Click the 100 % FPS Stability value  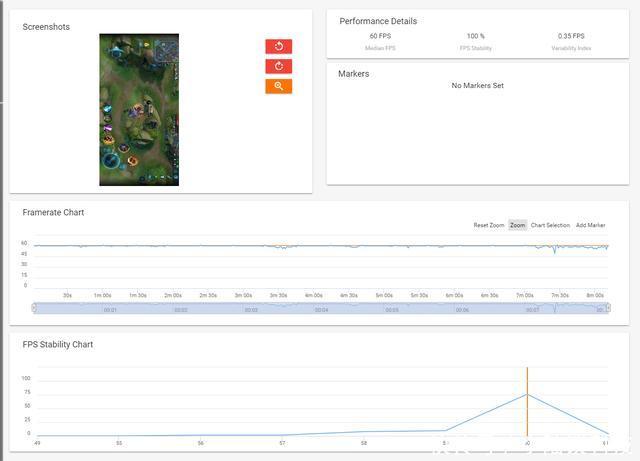point(476,36)
